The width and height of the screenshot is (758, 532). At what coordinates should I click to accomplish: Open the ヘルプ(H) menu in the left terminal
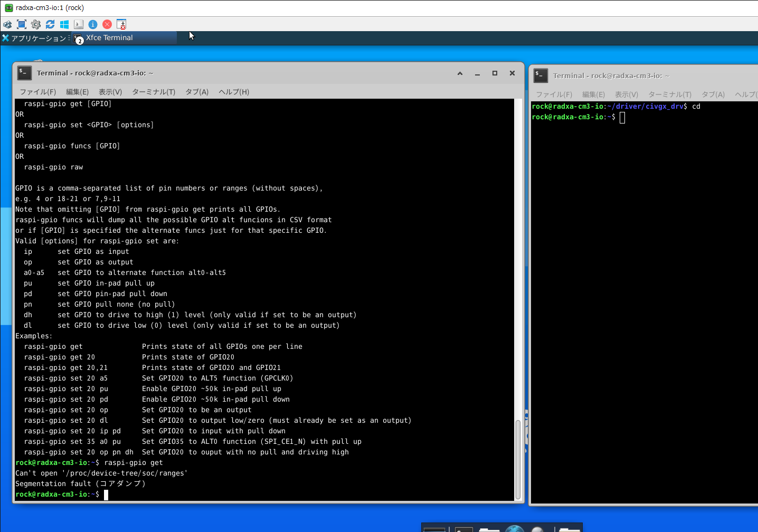(234, 92)
